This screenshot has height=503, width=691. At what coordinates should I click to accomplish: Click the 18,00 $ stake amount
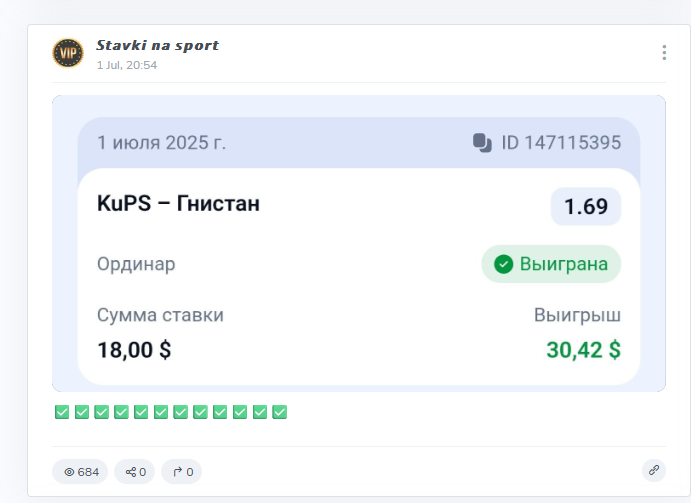(x=134, y=350)
